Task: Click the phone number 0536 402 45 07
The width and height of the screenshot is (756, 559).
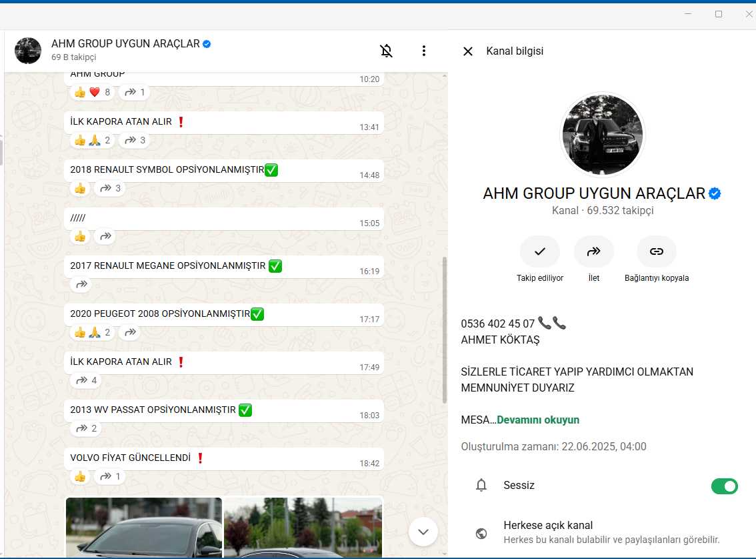Action: [x=497, y=324]
